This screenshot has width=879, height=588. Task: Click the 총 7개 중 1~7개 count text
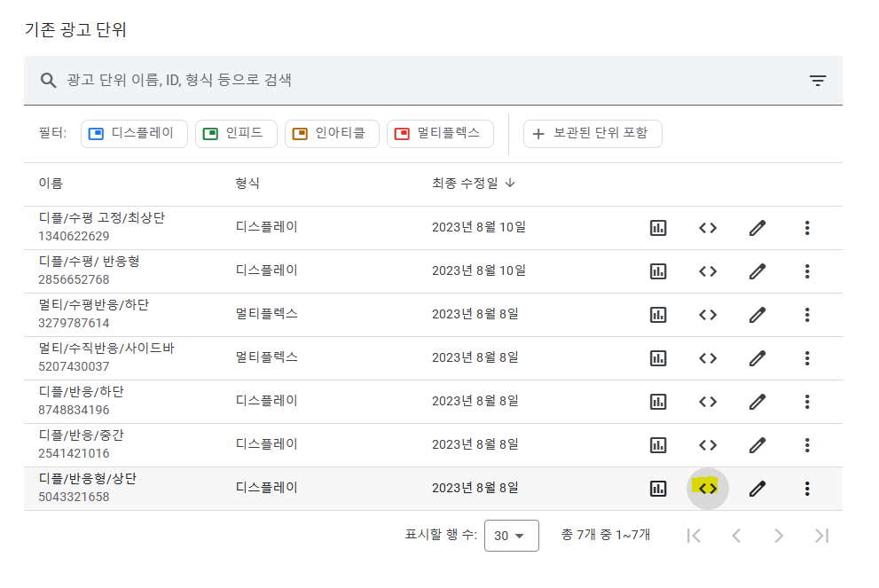coord(606,535)
